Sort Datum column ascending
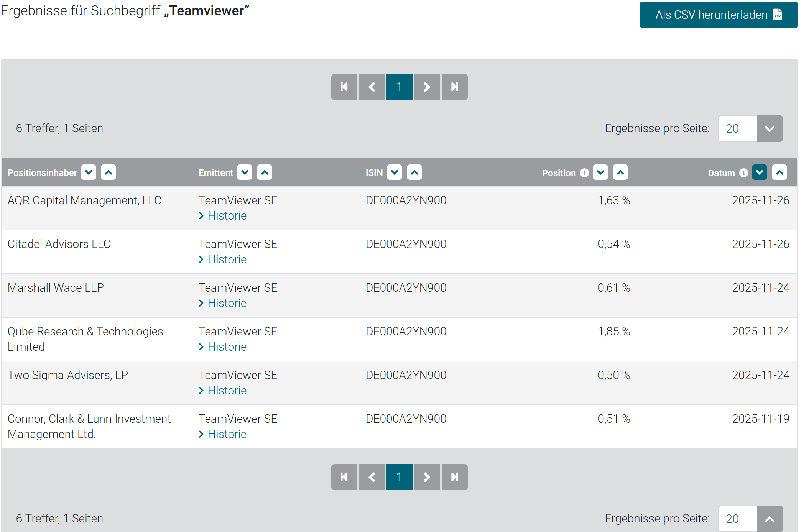This screenshot has width=804, height=532. [x=779, y=172]
